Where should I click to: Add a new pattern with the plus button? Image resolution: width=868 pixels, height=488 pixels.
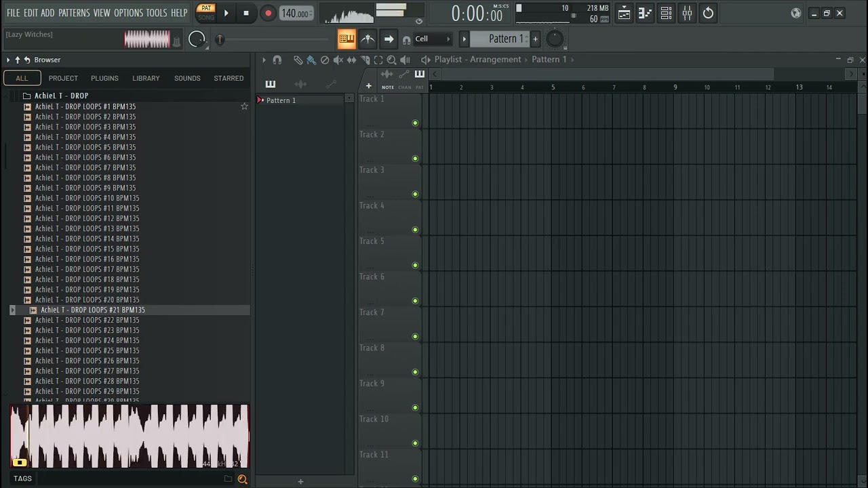click(535, 39)
